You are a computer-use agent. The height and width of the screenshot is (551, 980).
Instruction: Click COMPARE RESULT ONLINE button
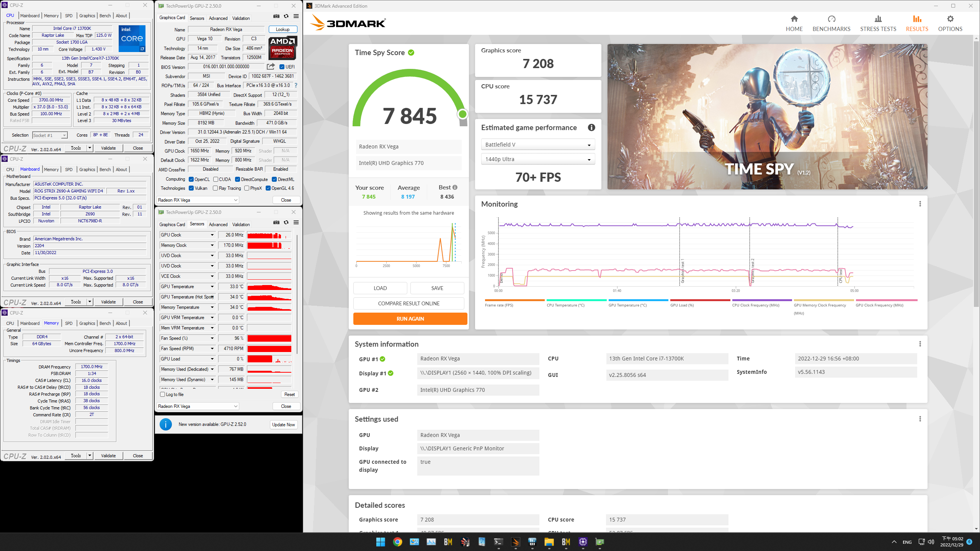pos(408,303)
